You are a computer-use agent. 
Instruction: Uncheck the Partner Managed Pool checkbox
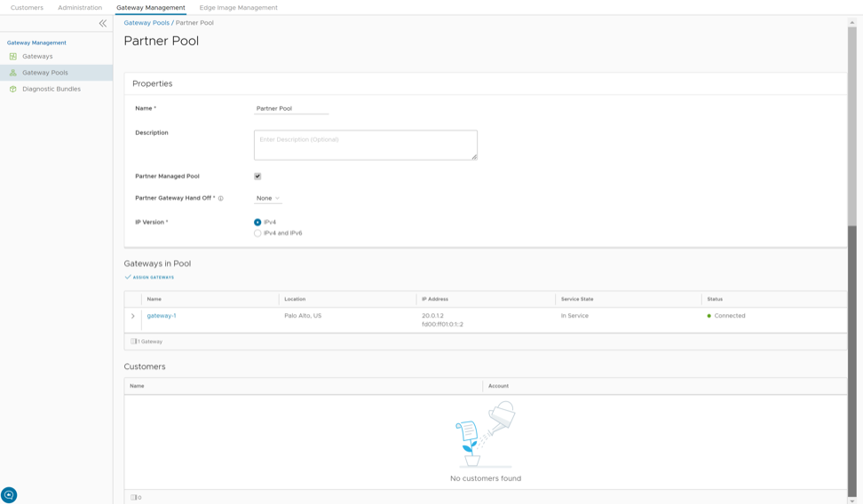(x=257, y=177)
